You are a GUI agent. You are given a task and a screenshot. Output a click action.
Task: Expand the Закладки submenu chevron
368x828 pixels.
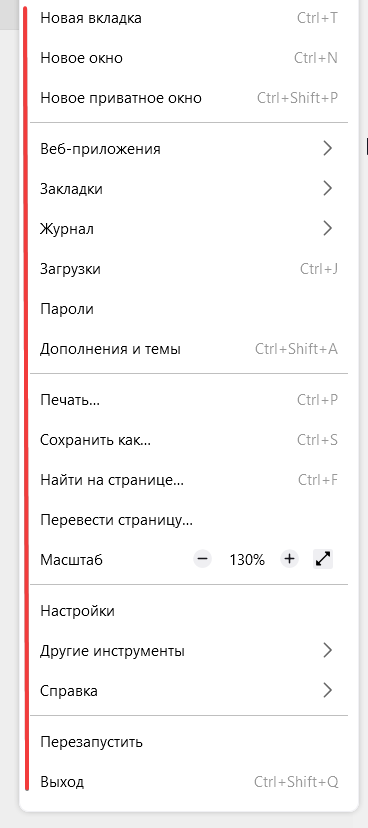(x=327, y=189)
